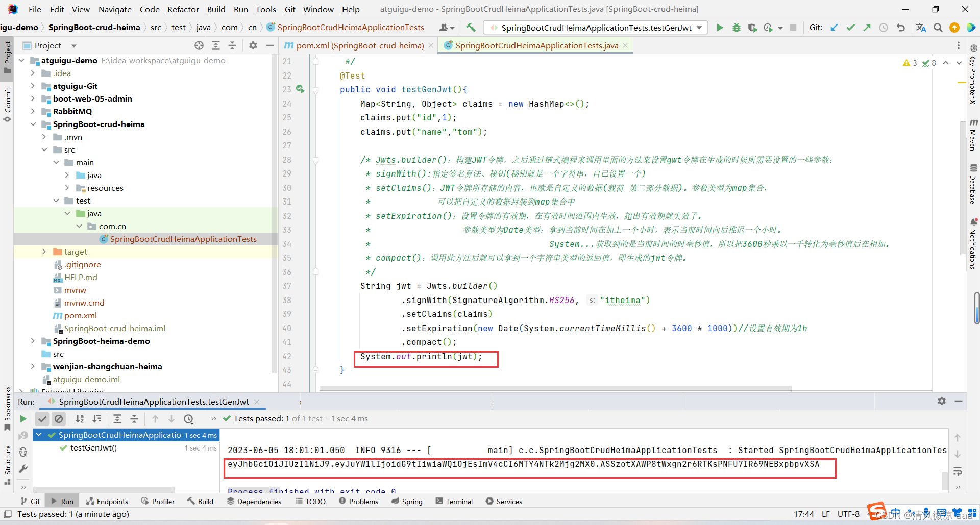Open the Navigate menu
980x525 pixels.
[x=115, y=9]
